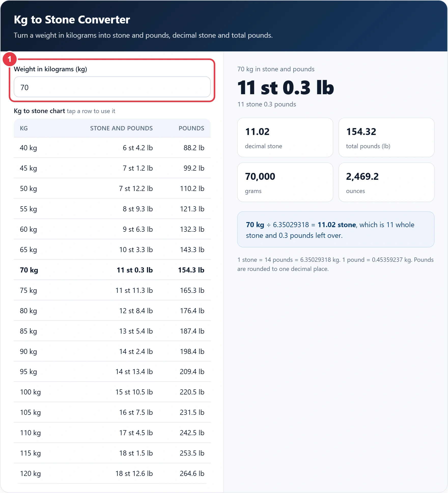Select the 40 kg chart row
The image size is (448, 493).
[112, 148]
